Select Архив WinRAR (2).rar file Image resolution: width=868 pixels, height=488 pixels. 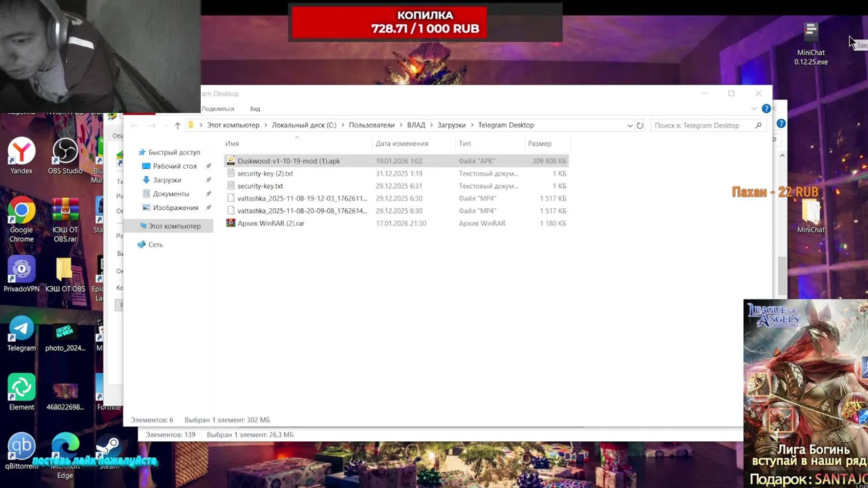click(397, 223)
